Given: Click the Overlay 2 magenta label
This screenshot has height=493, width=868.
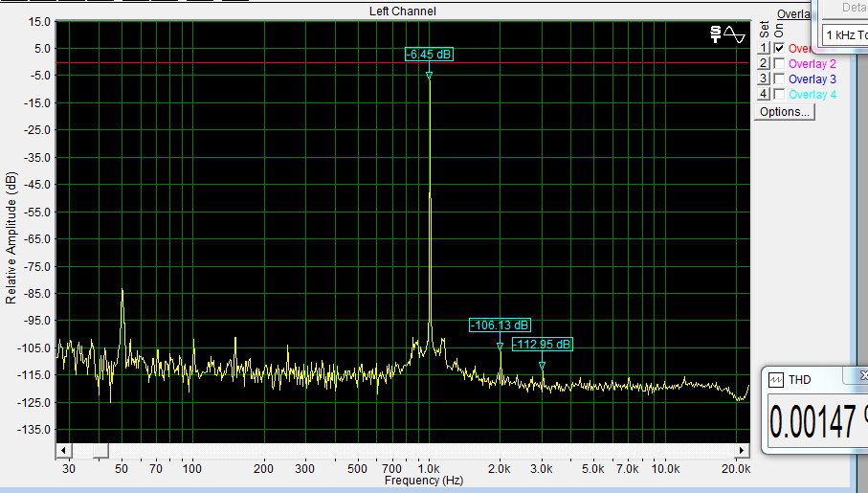Looking at the screenshot, I should click(812, 64).
